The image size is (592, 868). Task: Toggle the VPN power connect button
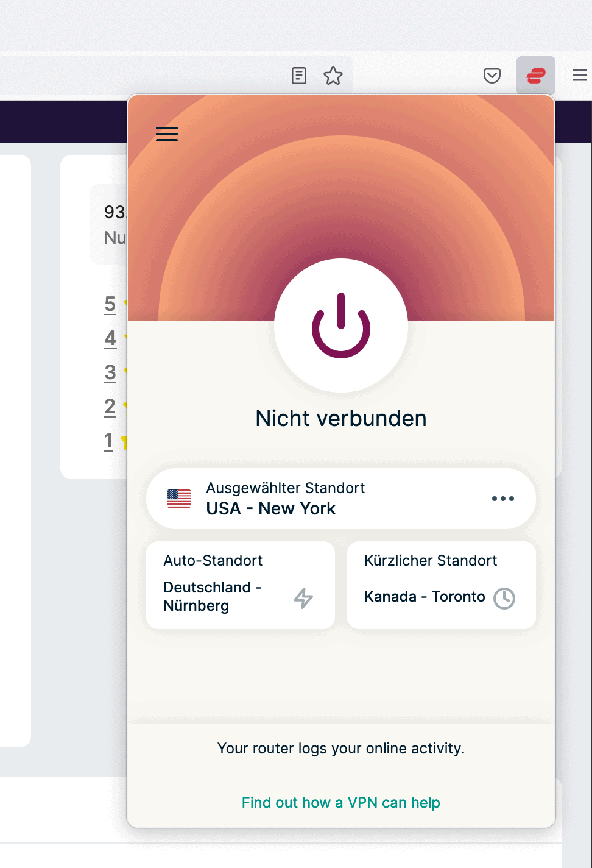pyautogui.click(x=341, y=325)
